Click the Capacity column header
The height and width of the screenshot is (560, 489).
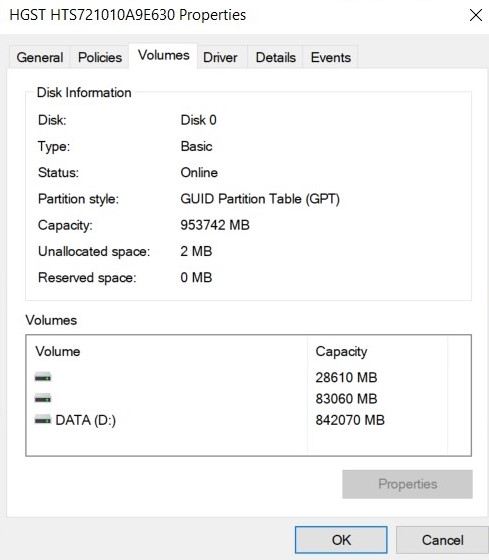point(377,351)
